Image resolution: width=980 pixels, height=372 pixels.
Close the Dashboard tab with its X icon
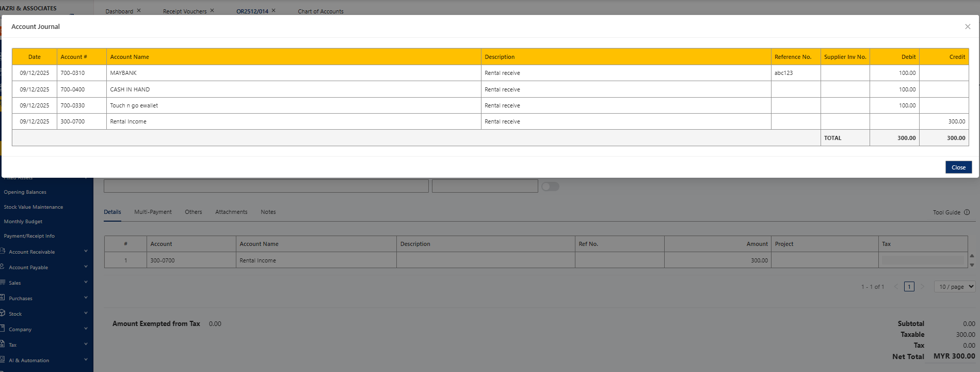139,10
